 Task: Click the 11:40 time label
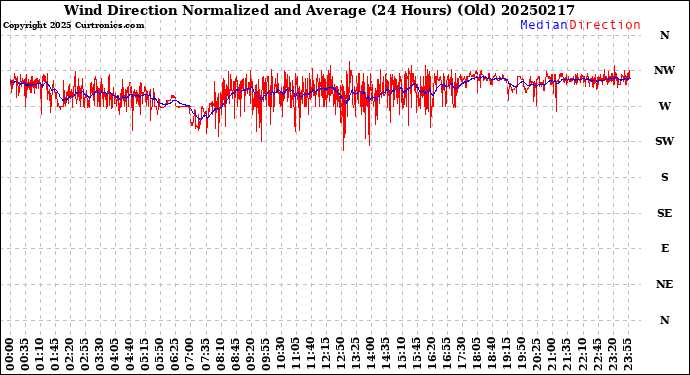click(310, 355)
